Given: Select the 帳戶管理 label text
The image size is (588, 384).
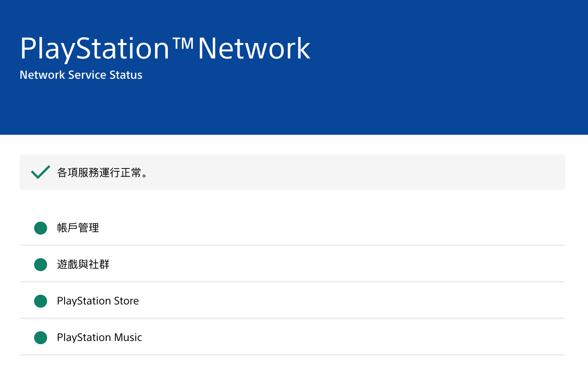Looking at the screenshot, I should coord(78,228).
